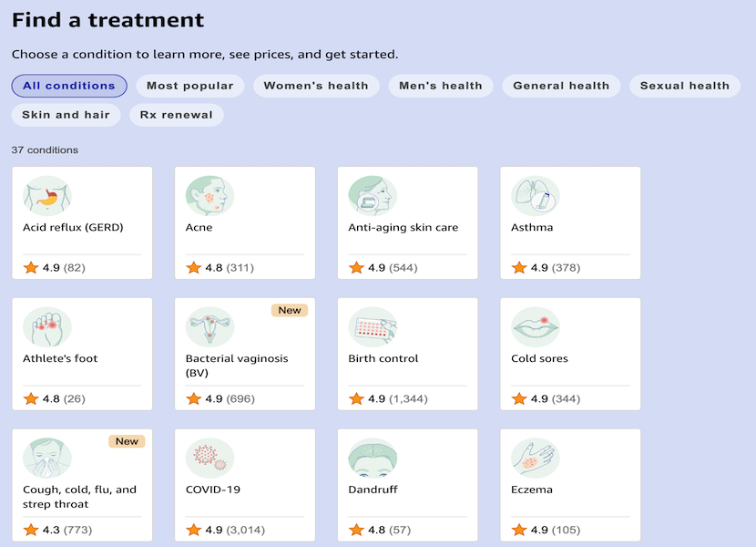The image size is (756, 547).
Task: Open Cough, cold, flu, and strep throat
Action: click(79, 496)
